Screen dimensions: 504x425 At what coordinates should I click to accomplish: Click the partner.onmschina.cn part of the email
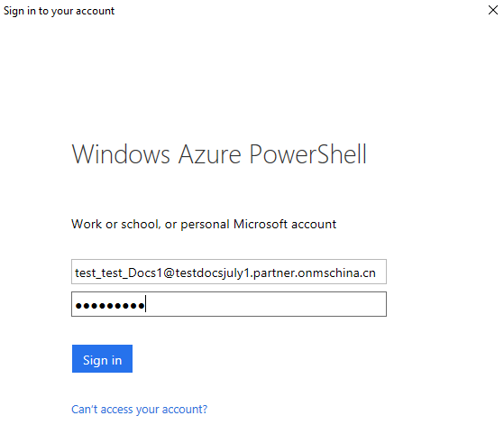[x=315, y=273]
